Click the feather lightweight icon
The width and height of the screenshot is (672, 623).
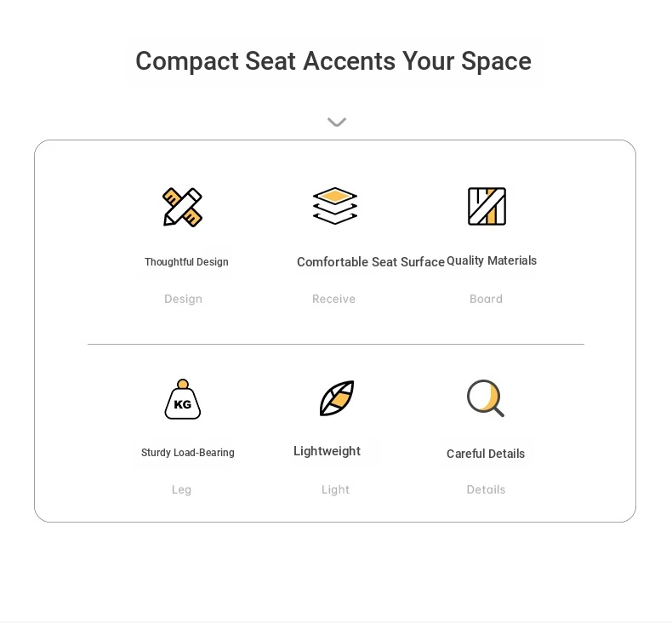[337, 398]
